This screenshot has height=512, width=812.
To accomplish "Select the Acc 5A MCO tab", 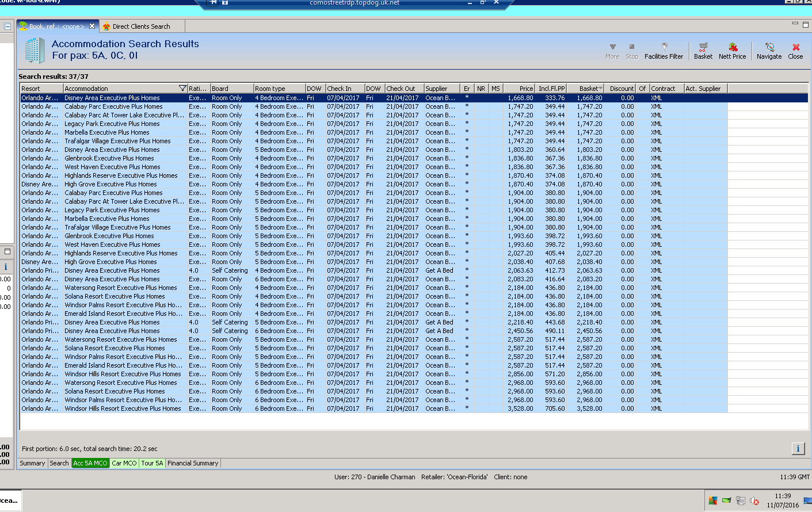I will 90,463.
